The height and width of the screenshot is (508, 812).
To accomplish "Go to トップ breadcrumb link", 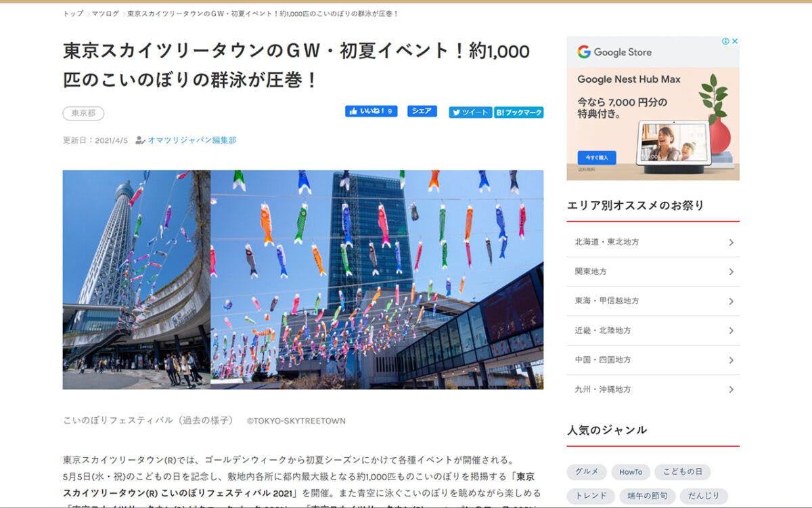I will [x=73, y=14].
